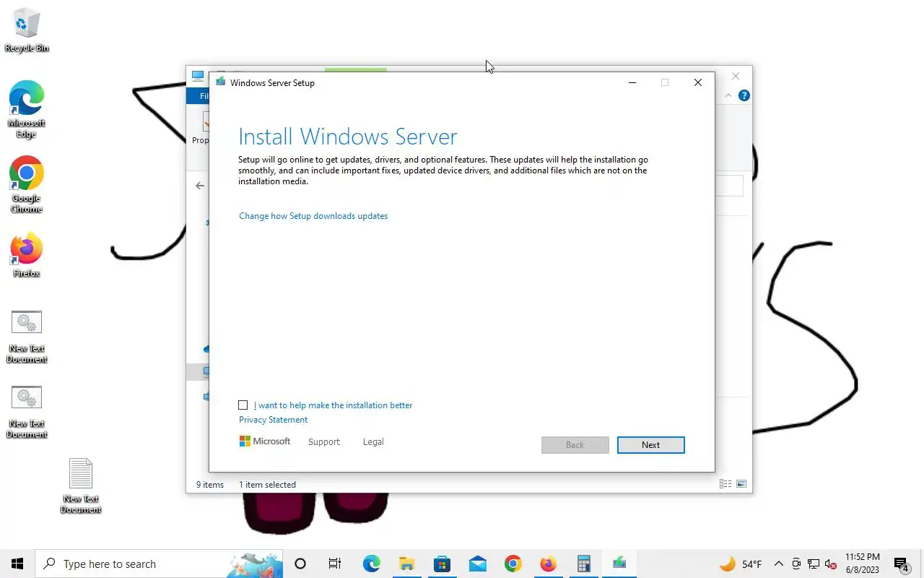Show hidden system tray icons
Image resolution: width=924 pixels, height=578 pixels.
click(x=778, y=564)
